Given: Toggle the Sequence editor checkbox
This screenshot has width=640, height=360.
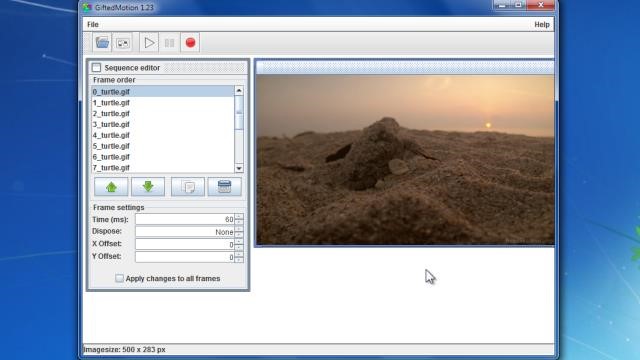Looking at the screenshot, I should click(96, 67).
